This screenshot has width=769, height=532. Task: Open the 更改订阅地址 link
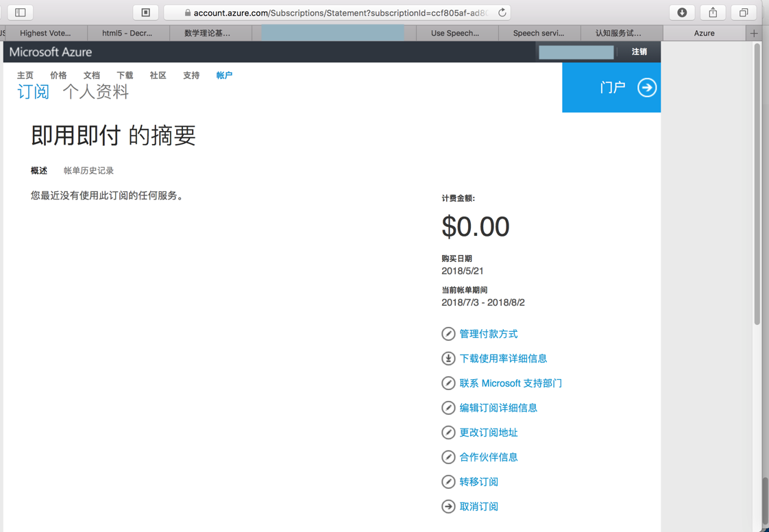[x=489, y=433]
